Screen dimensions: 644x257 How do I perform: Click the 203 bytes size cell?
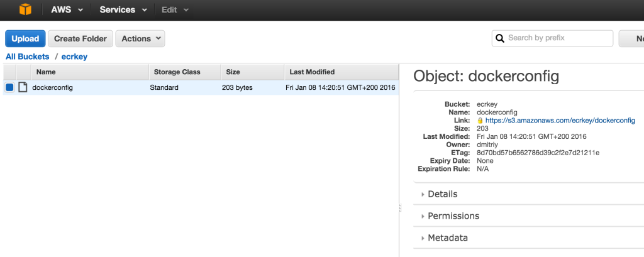(x=237, y=87)
